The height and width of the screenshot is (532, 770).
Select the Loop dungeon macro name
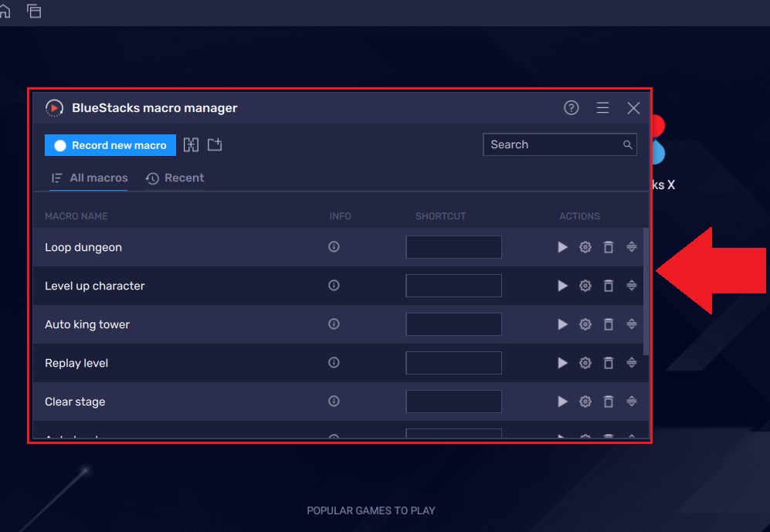pos(83,247)
